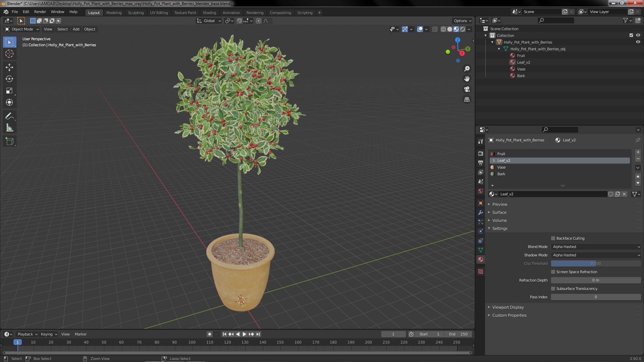Open the Modifier properties tab
This screenshot has width=644, height=362.
(481, 213)
